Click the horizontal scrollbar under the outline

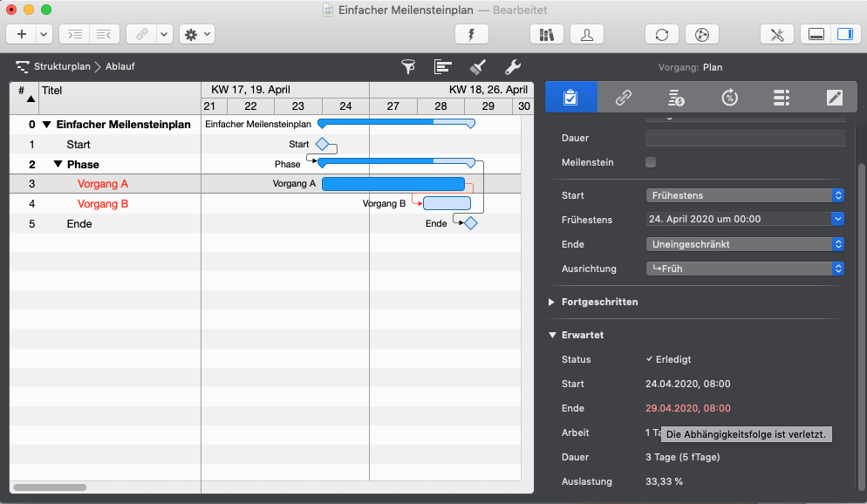pos(50,487)
